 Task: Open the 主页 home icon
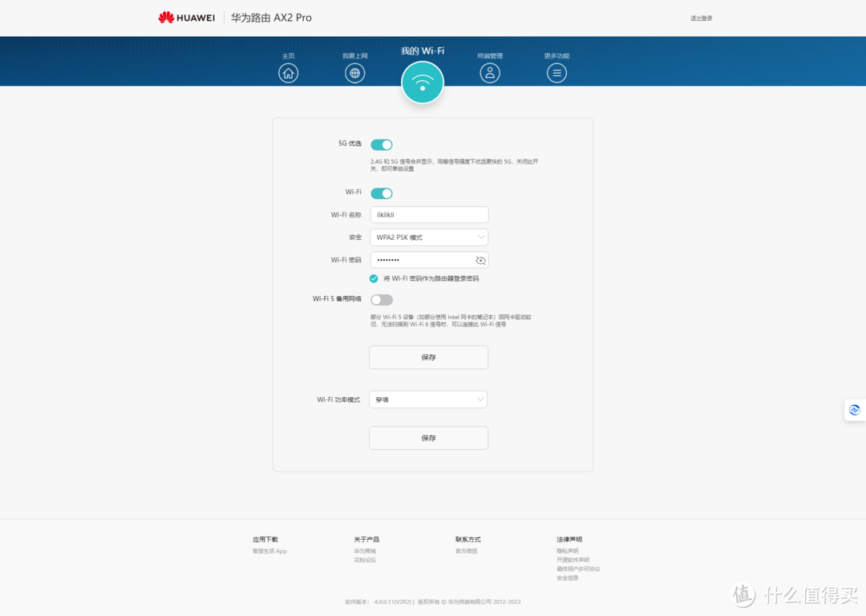[289, 73]
